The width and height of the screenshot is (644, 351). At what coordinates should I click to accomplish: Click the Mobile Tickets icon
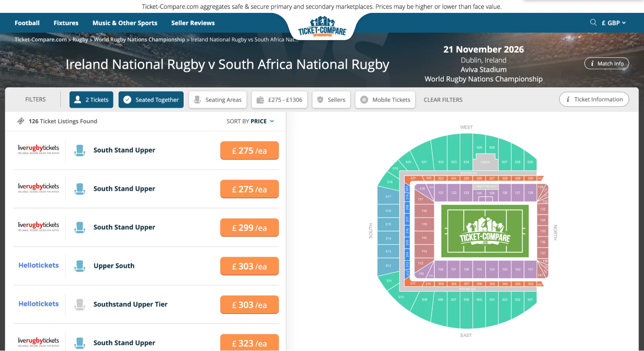tap(363, 100)
